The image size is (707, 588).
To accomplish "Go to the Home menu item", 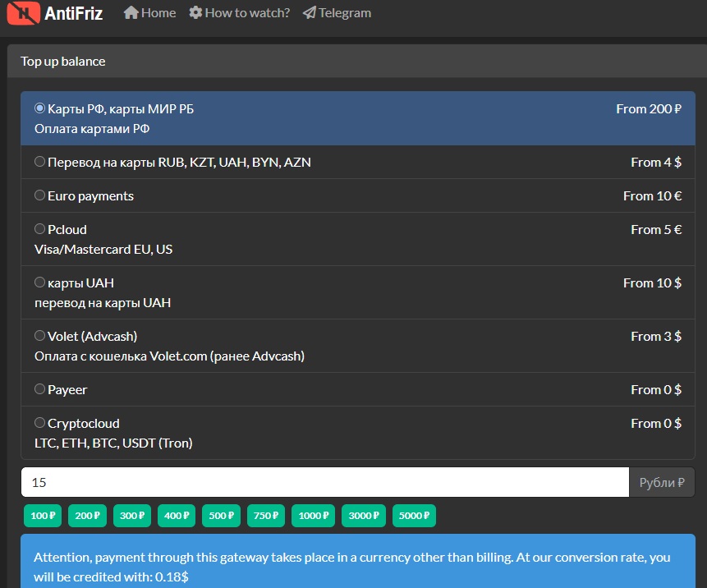I will pos(158,12).
